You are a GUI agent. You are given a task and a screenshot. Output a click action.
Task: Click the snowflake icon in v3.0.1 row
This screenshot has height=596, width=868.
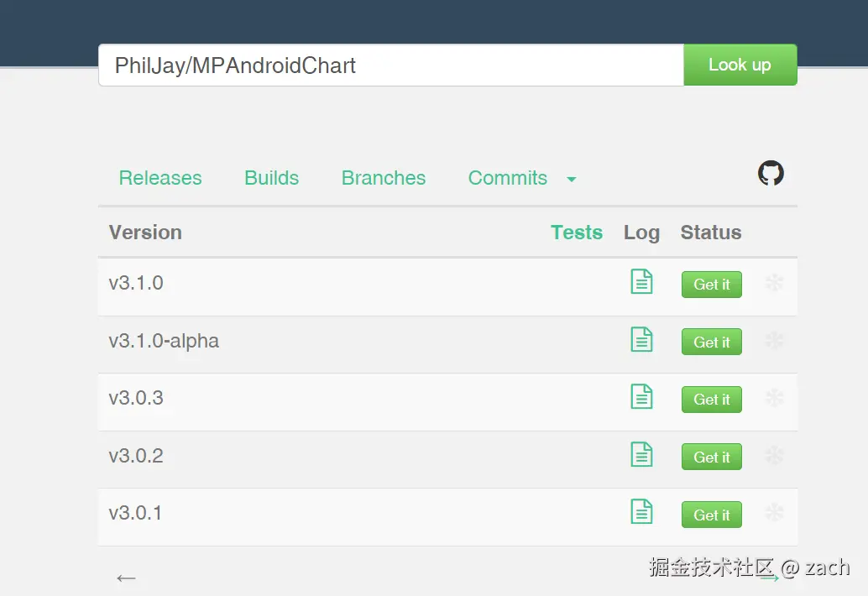(x=774, y=513)
